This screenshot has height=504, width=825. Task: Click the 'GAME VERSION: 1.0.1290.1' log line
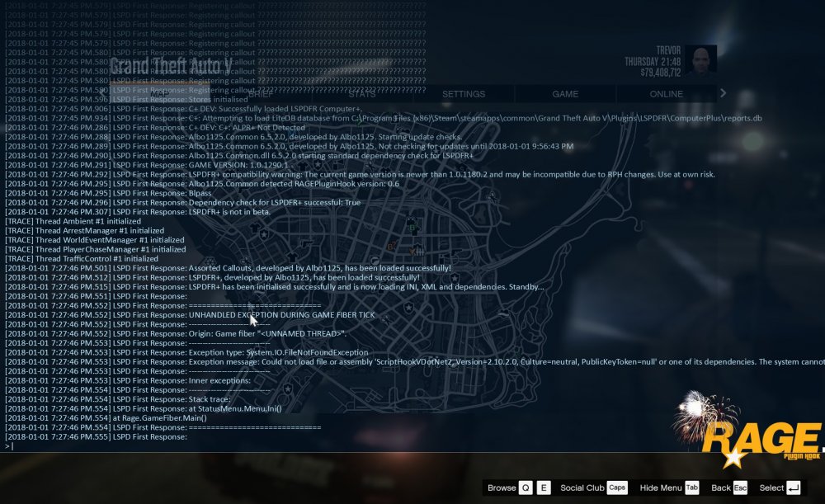point(147,165)
